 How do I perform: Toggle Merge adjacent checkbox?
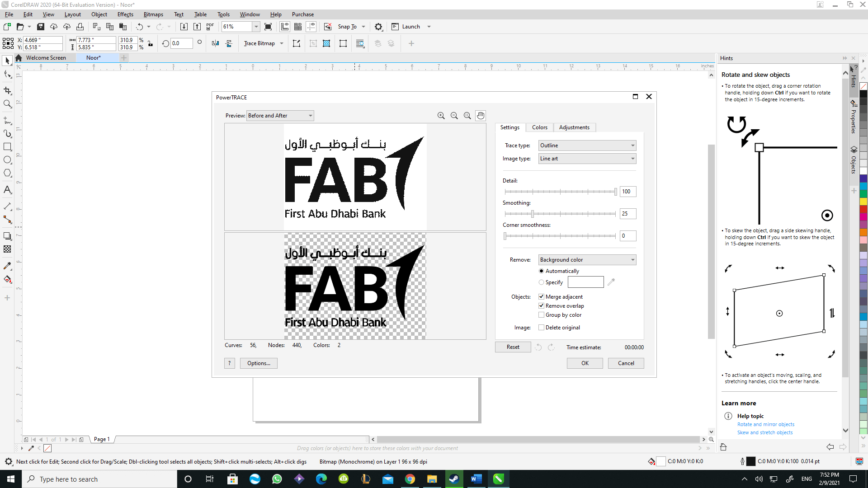[541, 297]
